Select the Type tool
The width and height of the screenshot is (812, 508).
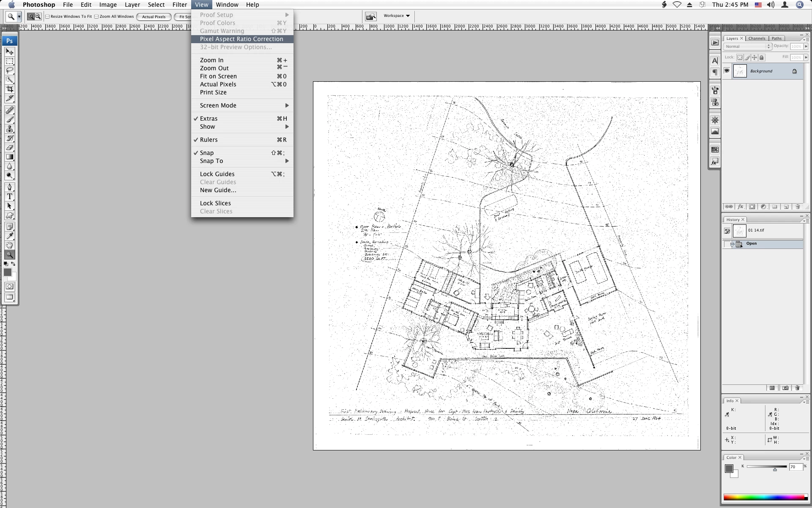point(10,196)
